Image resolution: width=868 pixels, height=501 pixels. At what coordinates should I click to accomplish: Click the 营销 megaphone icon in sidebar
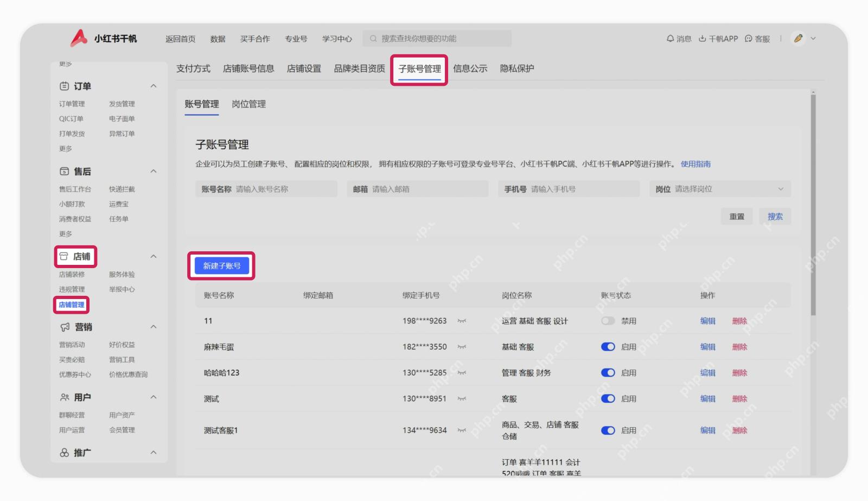click(x=65, y=327)
